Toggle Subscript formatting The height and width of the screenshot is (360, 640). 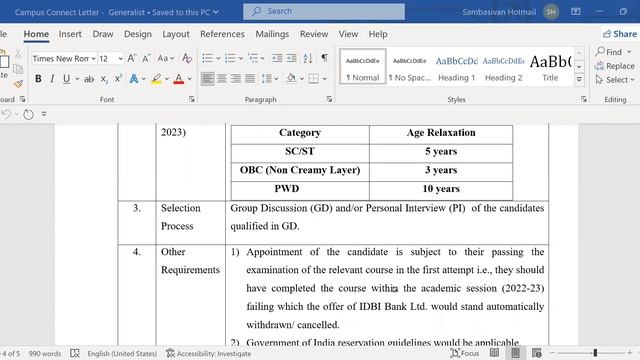click(104, 79)
